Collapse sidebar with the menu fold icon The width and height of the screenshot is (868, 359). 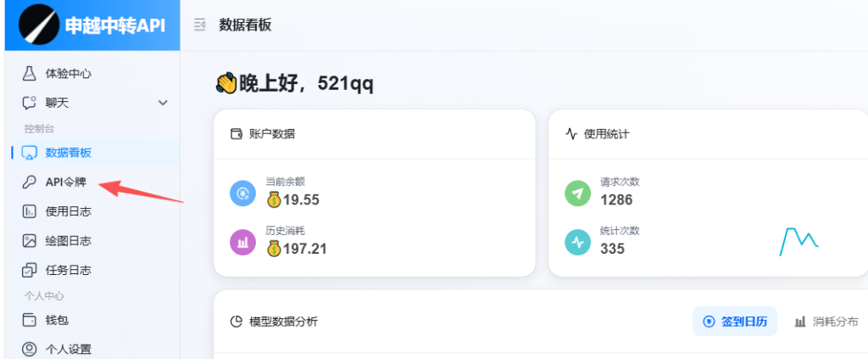point(199,25)
